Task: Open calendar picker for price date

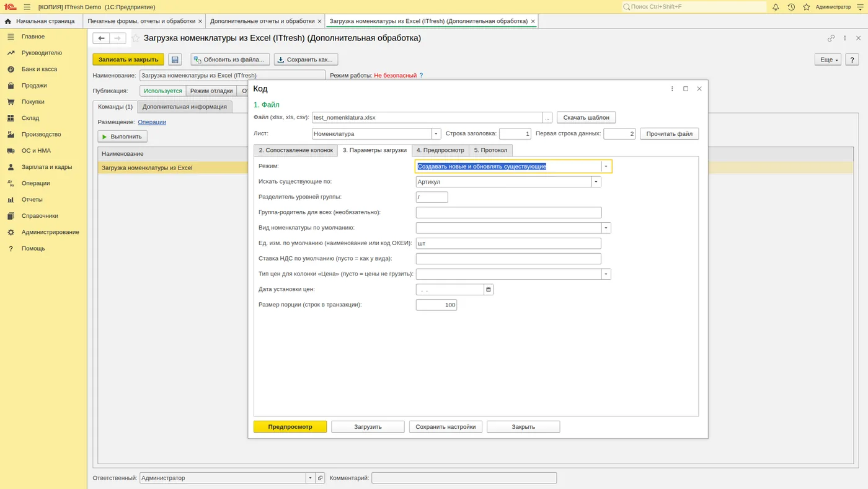Action: 489,289
